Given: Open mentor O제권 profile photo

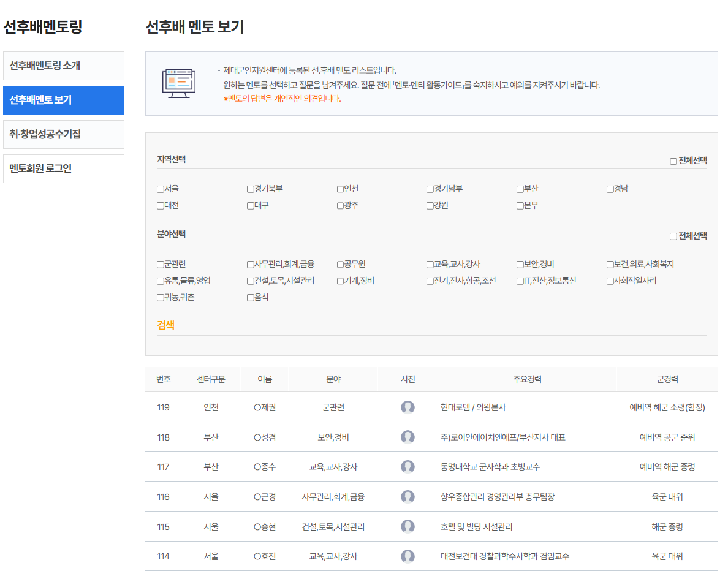Looking at the screenshot, I should click(x=408, y=407).
